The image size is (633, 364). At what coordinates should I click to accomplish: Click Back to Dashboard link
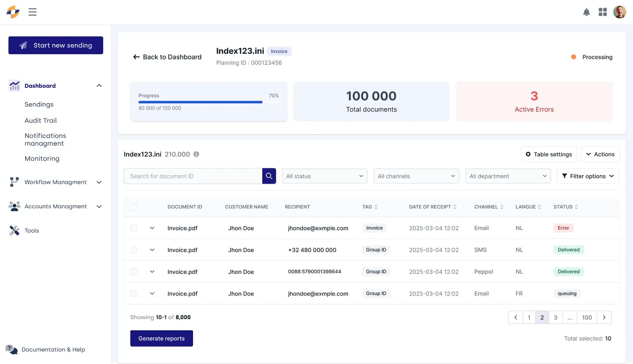pyautogui.click(x=167, y=57)
